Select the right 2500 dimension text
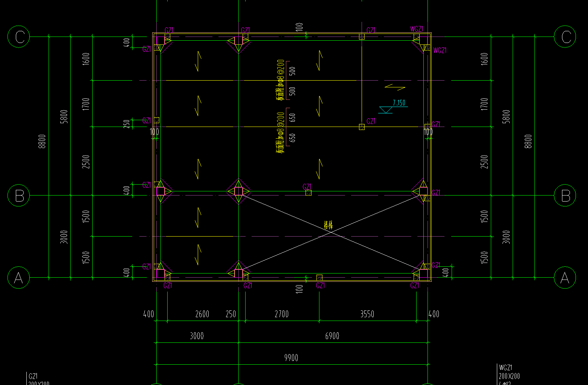Image resolution: width=588 pixels, height=385 pixels. tap(484, 162)
